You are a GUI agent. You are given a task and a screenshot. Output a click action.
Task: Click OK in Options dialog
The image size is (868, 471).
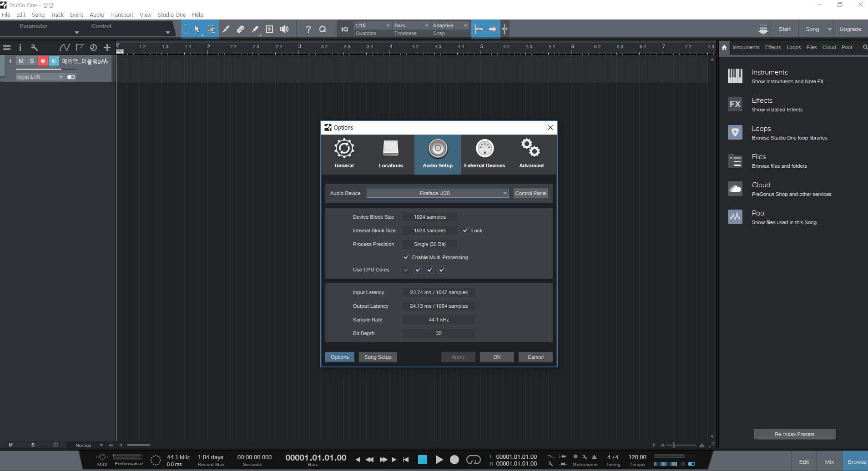497,357
